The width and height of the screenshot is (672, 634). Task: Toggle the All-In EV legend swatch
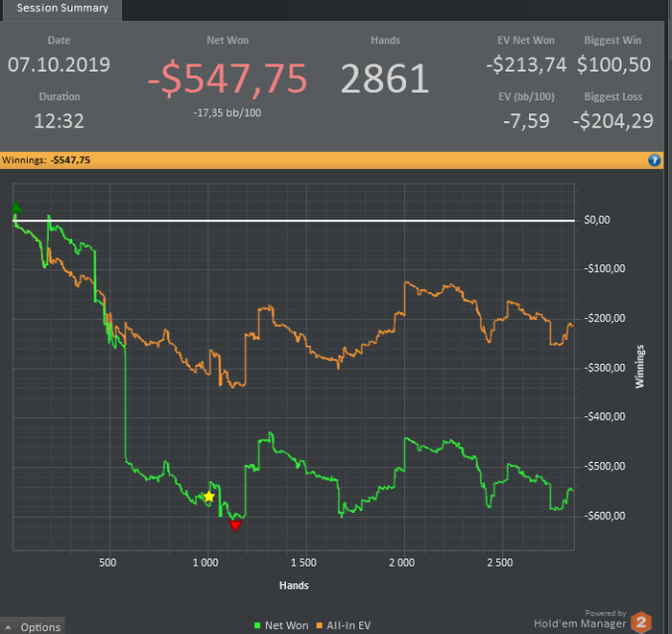pyautogui.click(x=319, y=625)
